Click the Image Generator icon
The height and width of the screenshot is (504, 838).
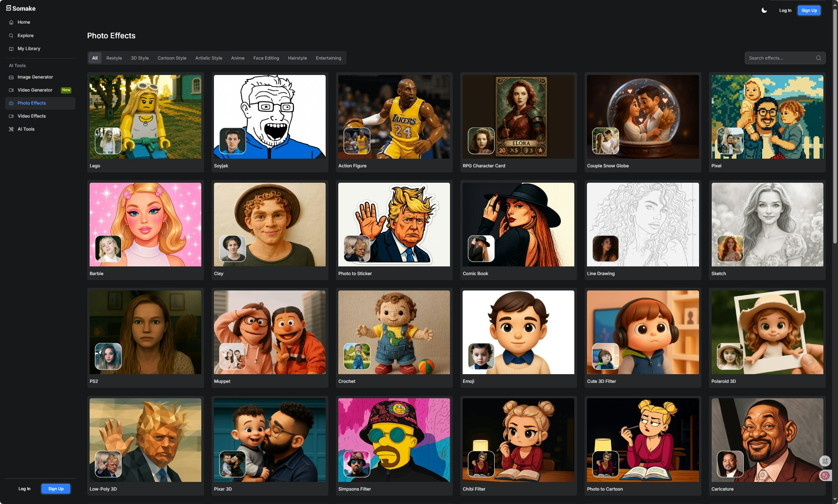pyautogui.click(x=11, y=77)
